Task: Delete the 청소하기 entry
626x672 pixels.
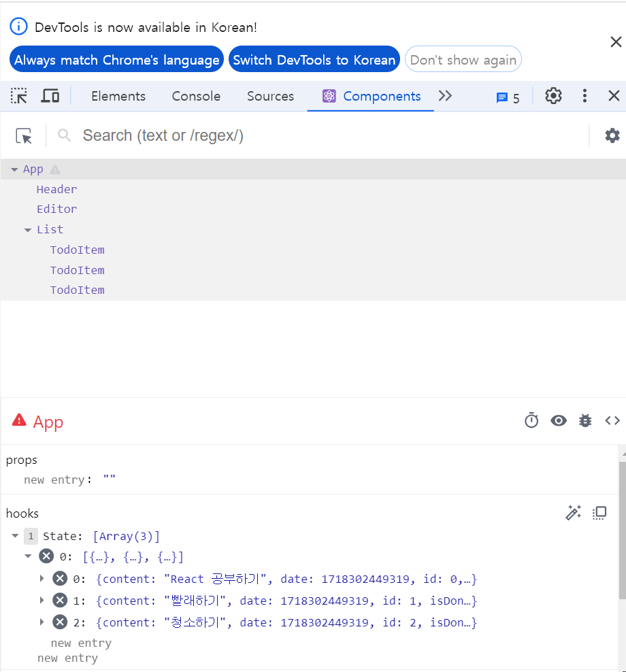Action: [x=60, y=622]
